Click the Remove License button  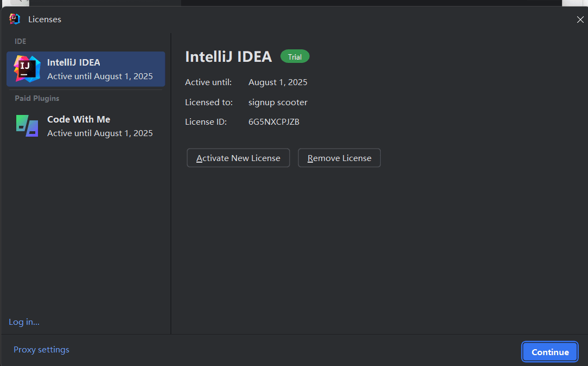click(339, 158)
